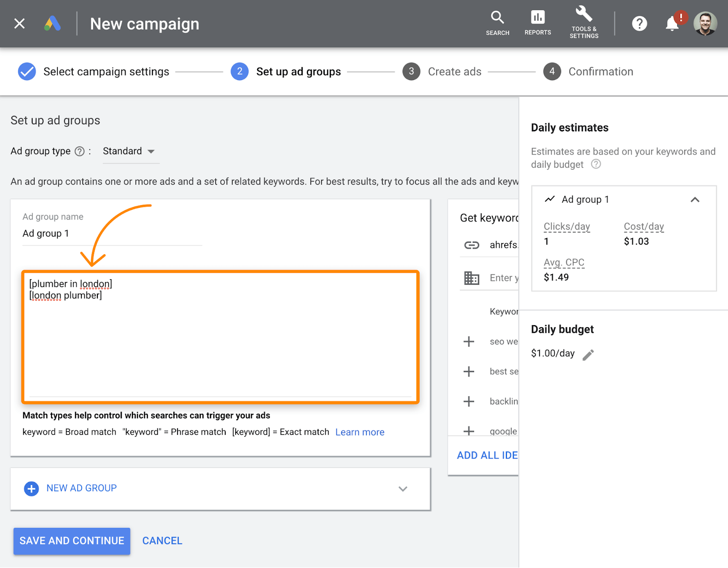Open the Learn more link about match types
This screenshot has width=728, height=568.
pyautogui.click(x=359, y=432)
